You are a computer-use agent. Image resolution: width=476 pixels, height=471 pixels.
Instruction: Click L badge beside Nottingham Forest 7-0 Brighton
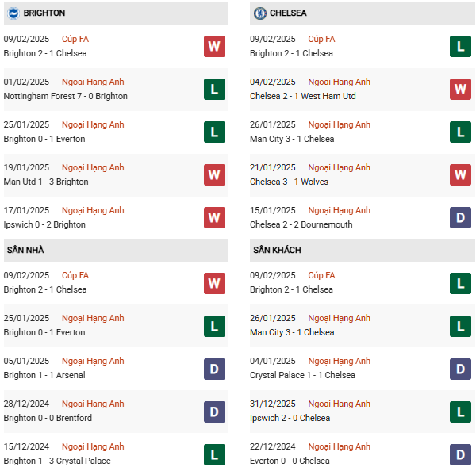pos(214,90)
